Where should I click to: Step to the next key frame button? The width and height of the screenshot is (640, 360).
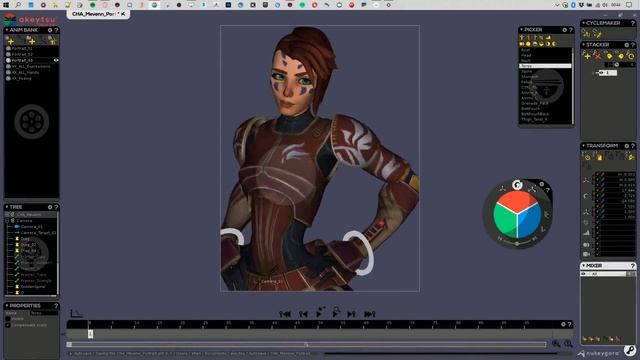coord(351,314)
